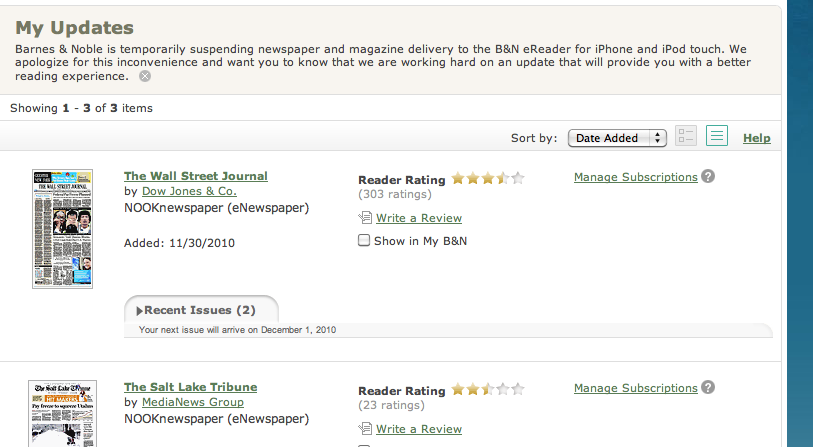The image size is (813, 447).
Task: Click the '(303 ratings)' count
Action: (x=395, y=194)
